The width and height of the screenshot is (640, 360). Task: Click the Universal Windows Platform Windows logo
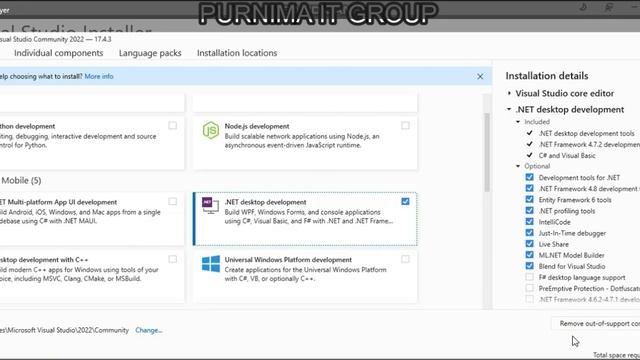point(211,264)
